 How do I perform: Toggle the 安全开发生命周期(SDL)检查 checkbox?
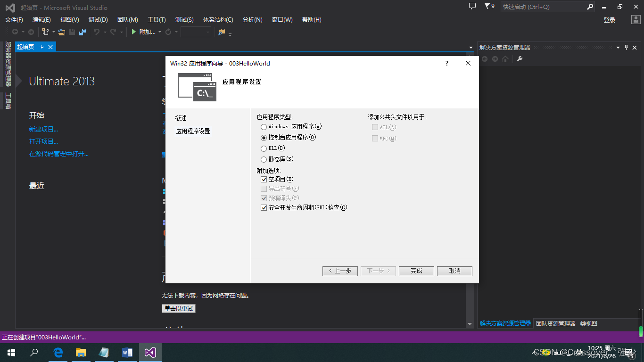pos(264,208)
